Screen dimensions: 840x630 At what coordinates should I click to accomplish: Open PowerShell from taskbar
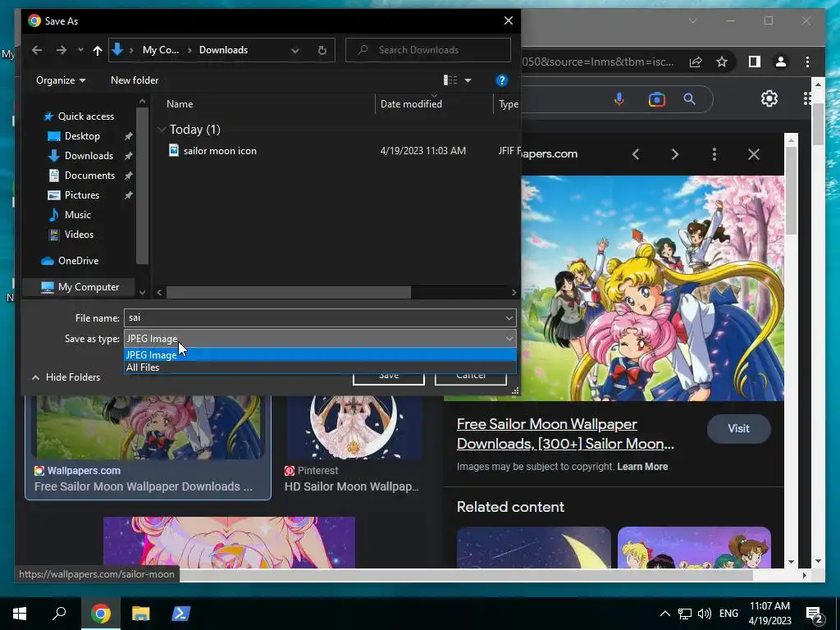tap(180, 614)
